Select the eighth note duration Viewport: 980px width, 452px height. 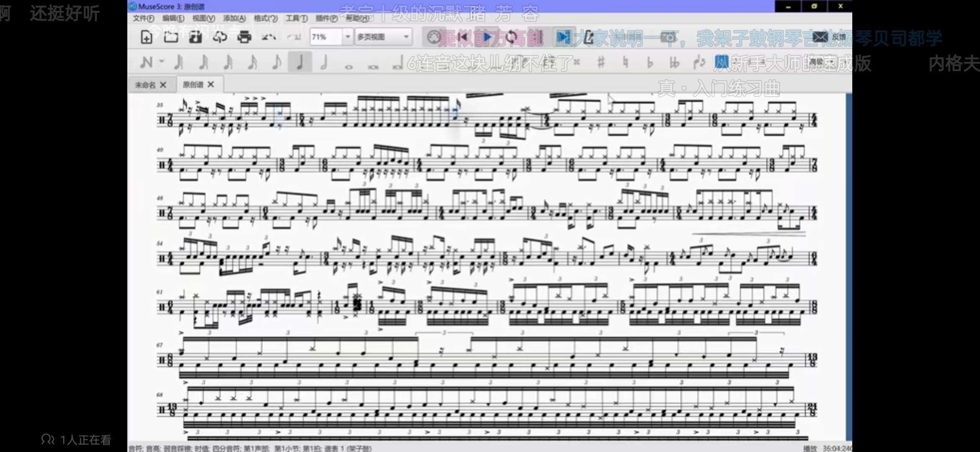pyautogui.click(x=276, y=62)
